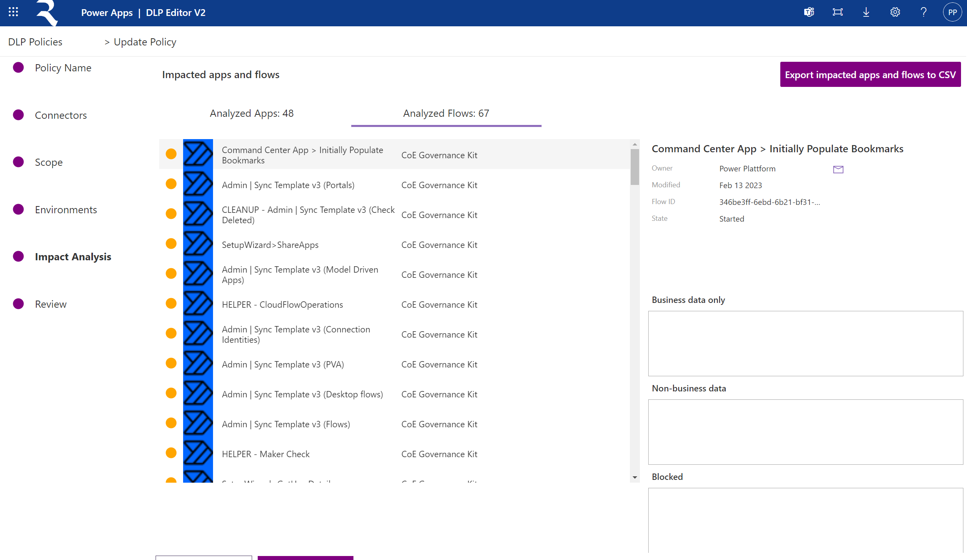Image resolution: width=967 pixels, height=560 pixels.
Task: Go back to DLP Policies
Action: click(35, 41)
